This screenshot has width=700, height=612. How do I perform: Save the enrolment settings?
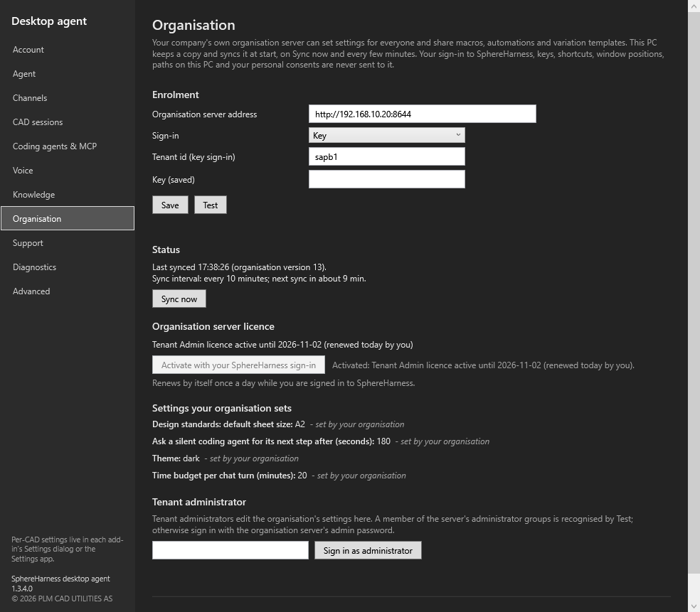pos(170,205)
